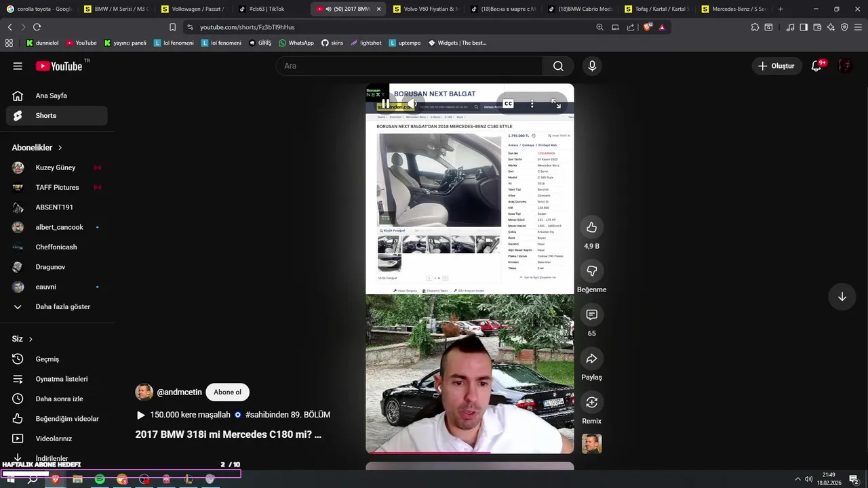Open the @andmcetin channel link
Viewport: 868px width, 488px height.
[179, 392]
